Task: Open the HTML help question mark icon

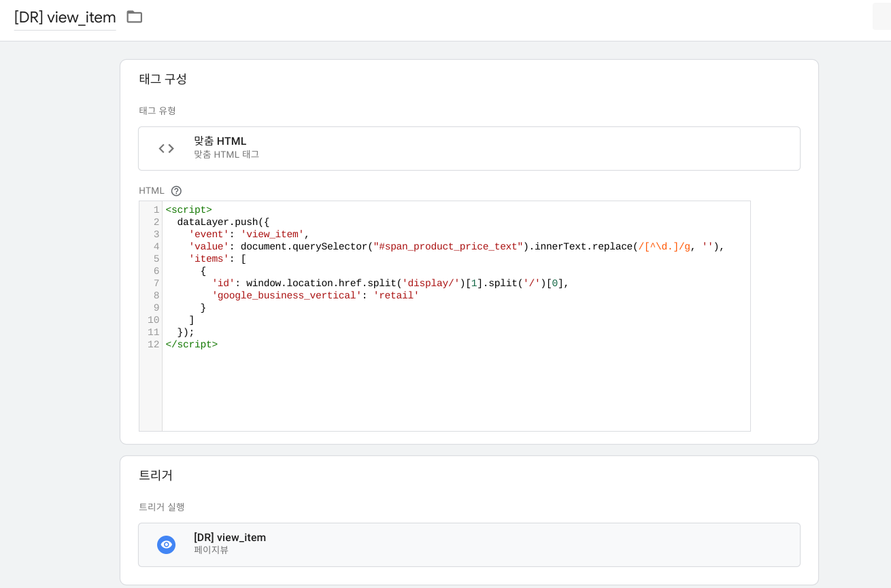Action: pos(176,191)
